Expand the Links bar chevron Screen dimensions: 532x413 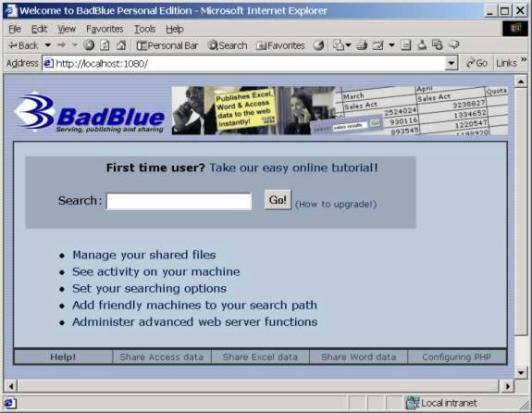(524, 60)
